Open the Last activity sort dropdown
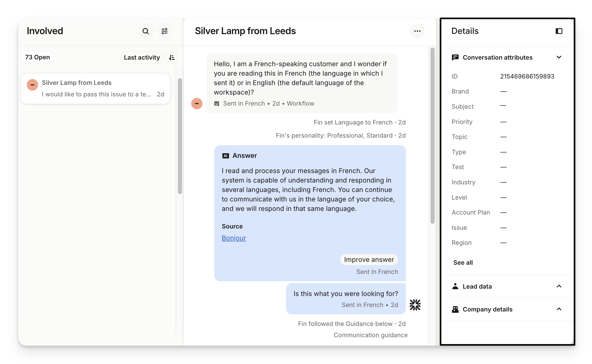The height and width of the screenshot is (364, 592). (142, 58)
